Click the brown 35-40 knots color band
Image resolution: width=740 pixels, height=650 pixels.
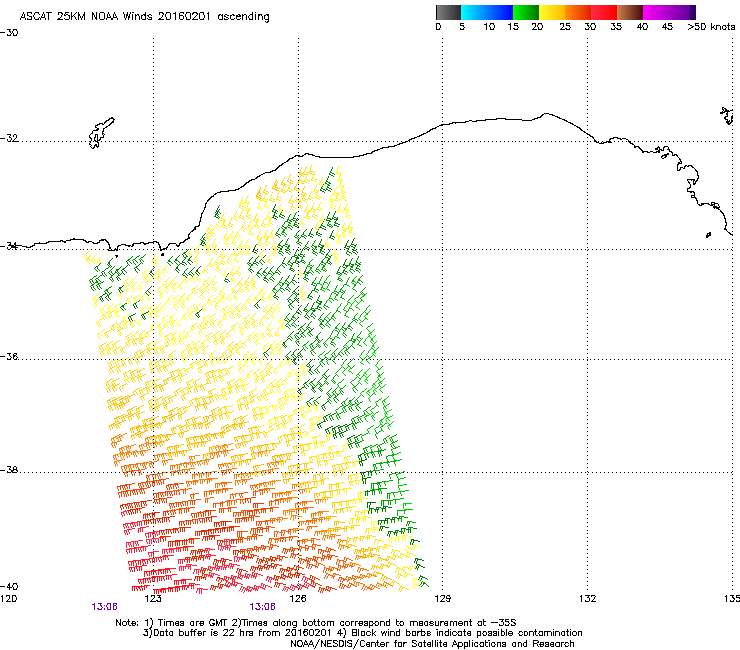[x=630, y=12]
